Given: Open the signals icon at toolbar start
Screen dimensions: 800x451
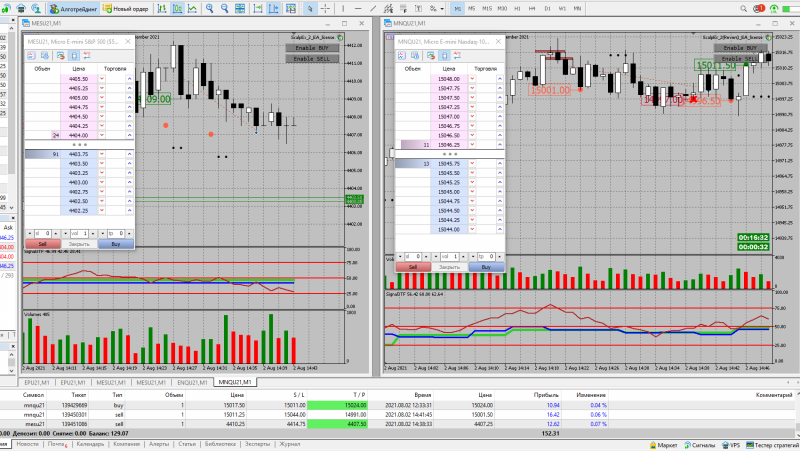Looking at the screenshot, I should point(6,9).
